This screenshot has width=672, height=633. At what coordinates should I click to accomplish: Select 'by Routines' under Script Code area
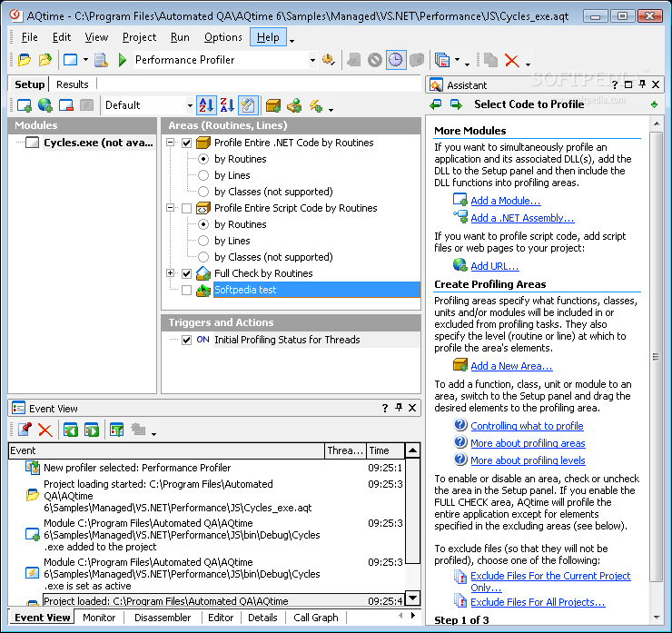(203, 224)
